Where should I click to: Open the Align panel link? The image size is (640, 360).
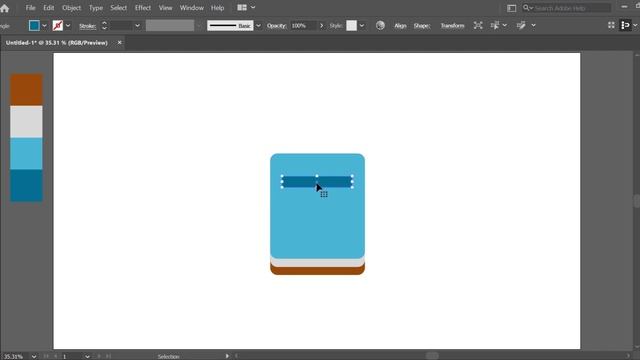point(400,26)
